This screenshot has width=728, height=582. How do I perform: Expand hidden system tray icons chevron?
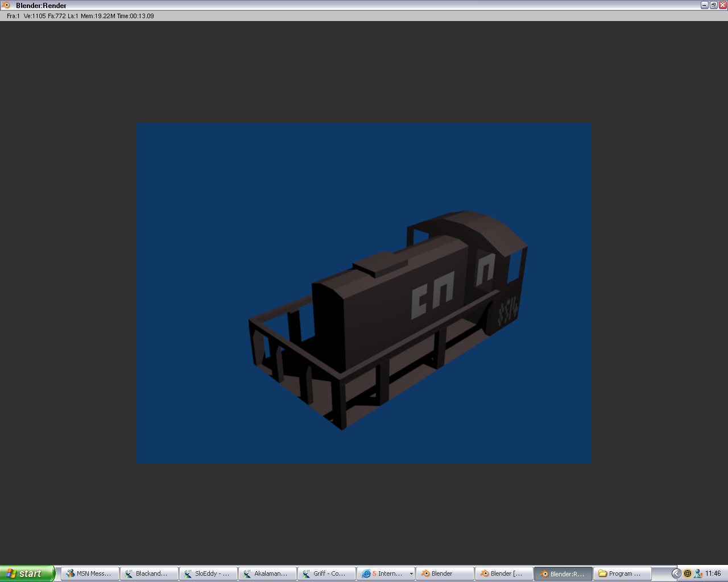click(676, 573)
